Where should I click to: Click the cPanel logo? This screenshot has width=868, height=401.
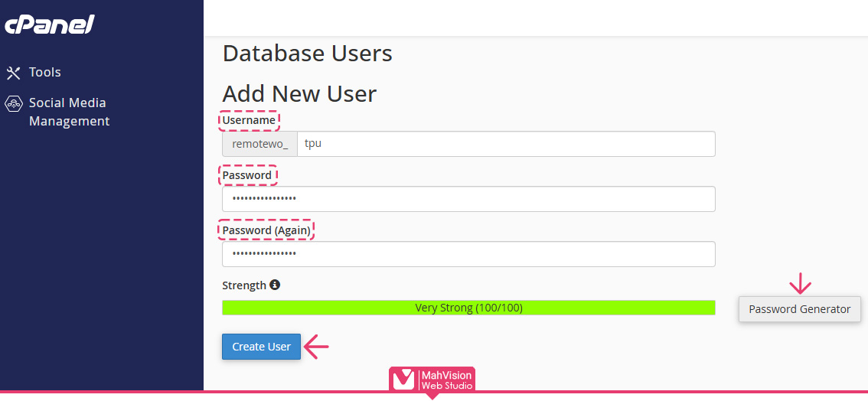pos(50,24)
